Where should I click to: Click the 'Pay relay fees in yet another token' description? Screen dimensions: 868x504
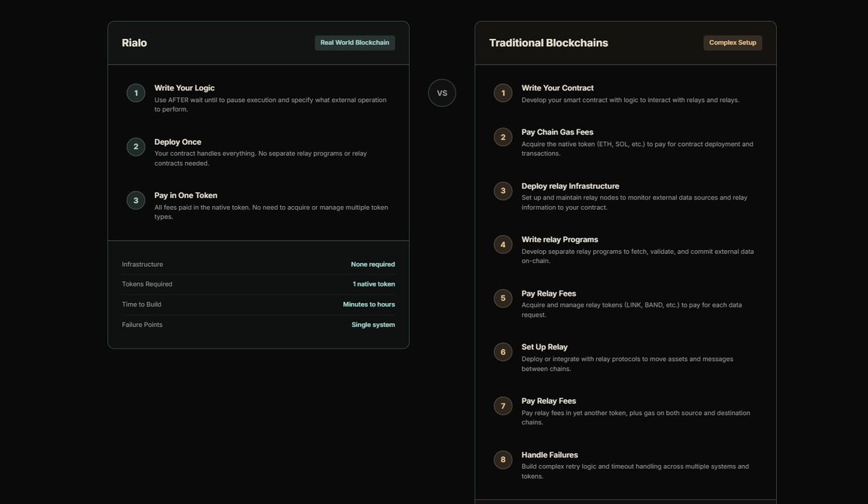click(636, 417)
